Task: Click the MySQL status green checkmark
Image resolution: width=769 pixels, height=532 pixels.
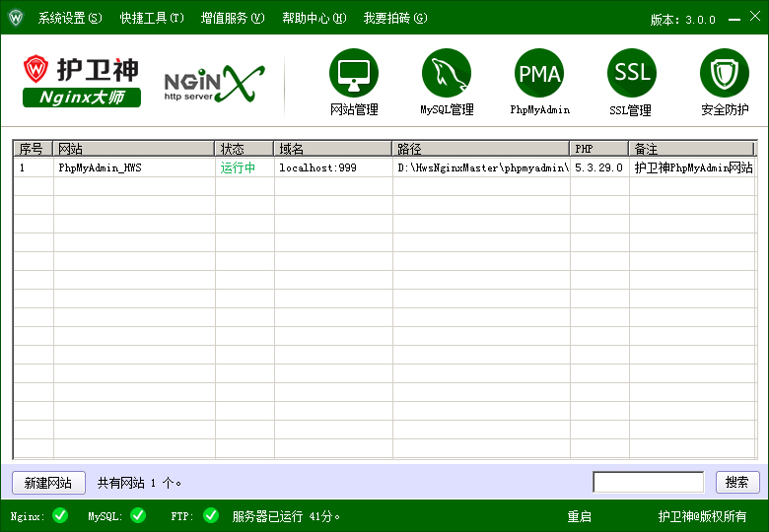Action: point(138,515)
